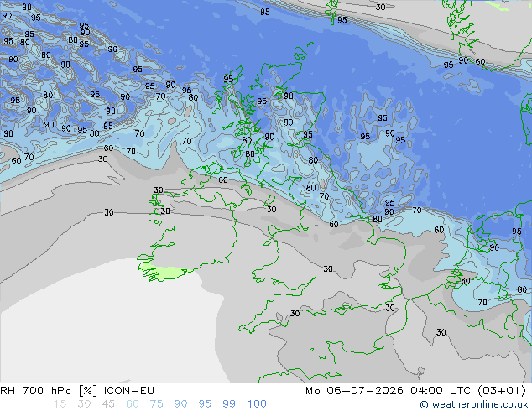
Task: Select legend value 75
Action: pos(156,404)
